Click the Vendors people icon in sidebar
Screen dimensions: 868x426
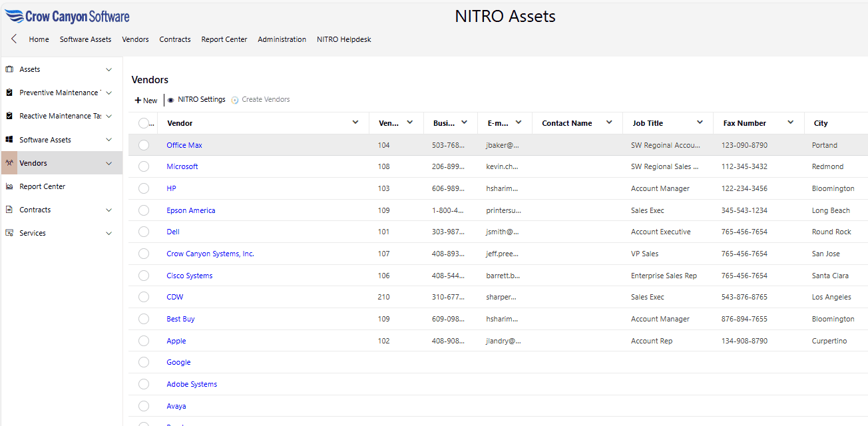pos(9,163)
